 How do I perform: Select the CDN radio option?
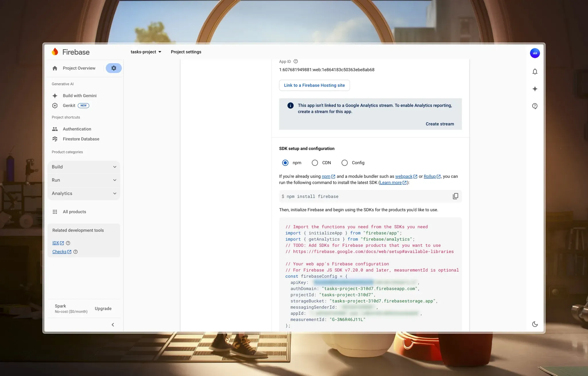coord(315,163)
